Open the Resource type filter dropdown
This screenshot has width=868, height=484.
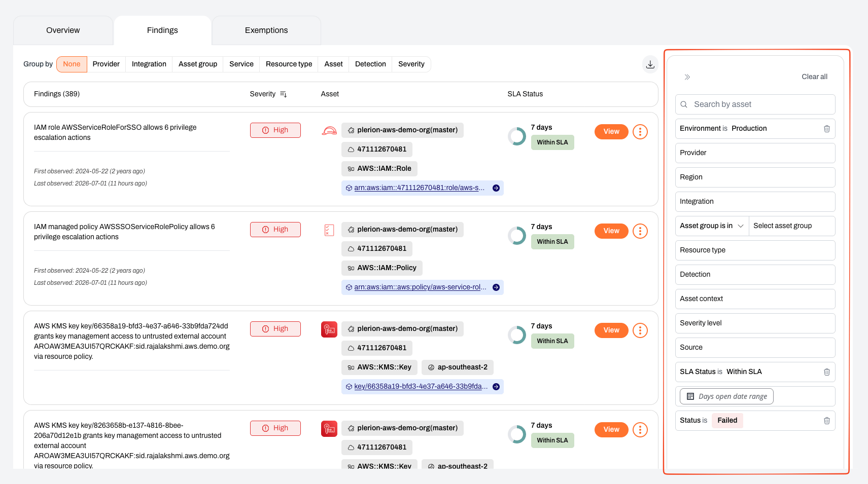pos(755,250)
